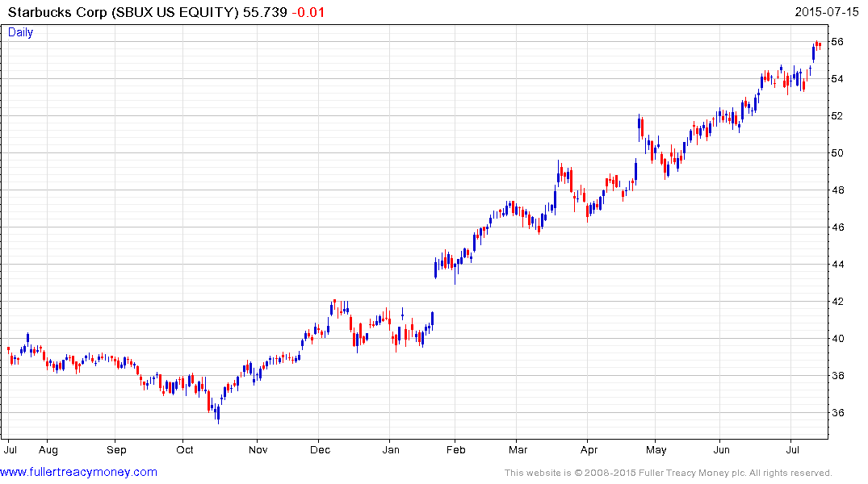Click the 46 price axis label
Viewport: 868px width, 484px height.
click(837, 227)
